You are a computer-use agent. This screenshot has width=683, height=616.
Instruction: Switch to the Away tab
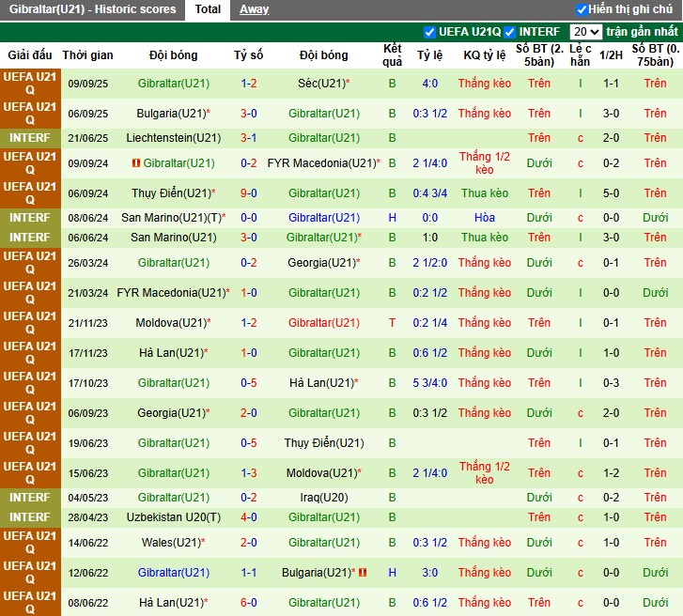point(254,9)
